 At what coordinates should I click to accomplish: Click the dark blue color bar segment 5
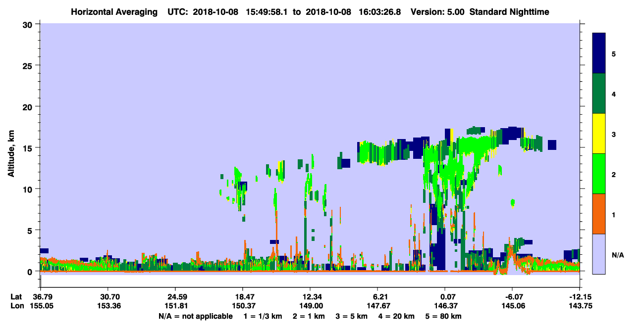coord(599,53)
